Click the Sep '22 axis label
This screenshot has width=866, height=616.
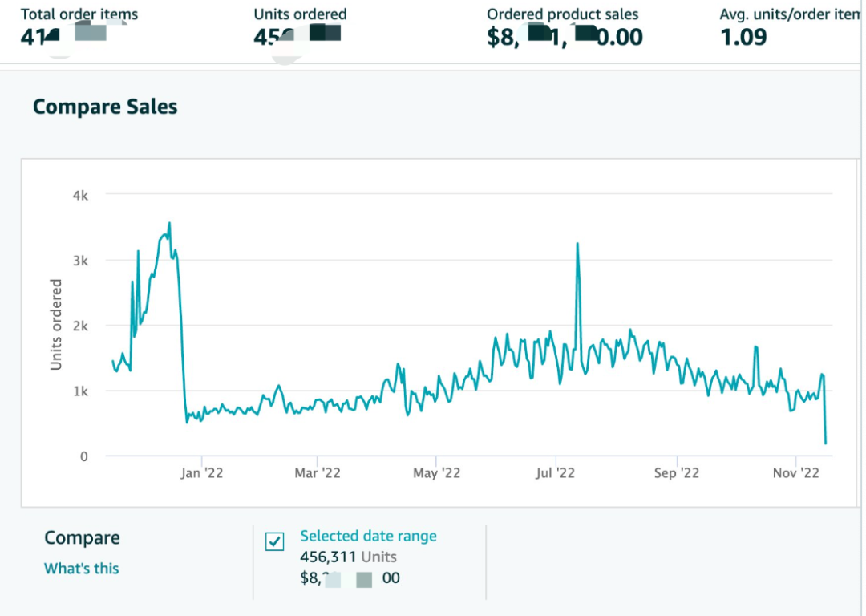(677, 473)
